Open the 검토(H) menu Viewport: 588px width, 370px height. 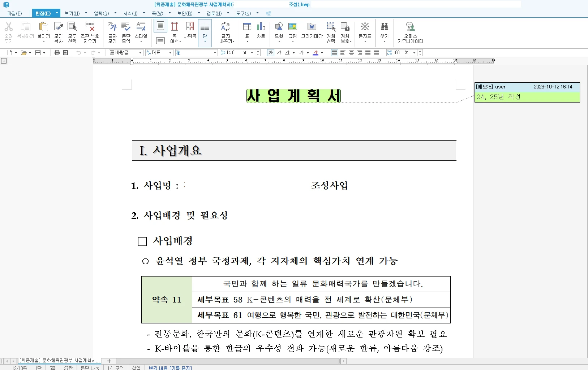(x=214, y=13)
